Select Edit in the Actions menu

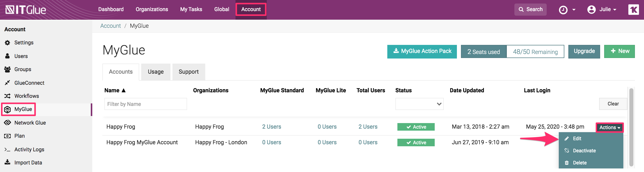tap(577, 138)
